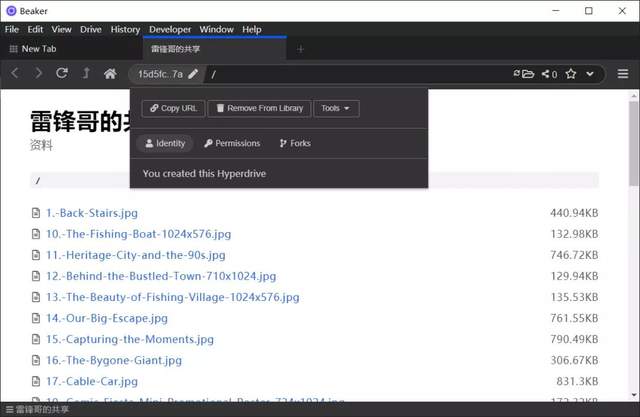640x417 pixels.
Task: Open the hamburger browser menu
Action: click(622, 74)
